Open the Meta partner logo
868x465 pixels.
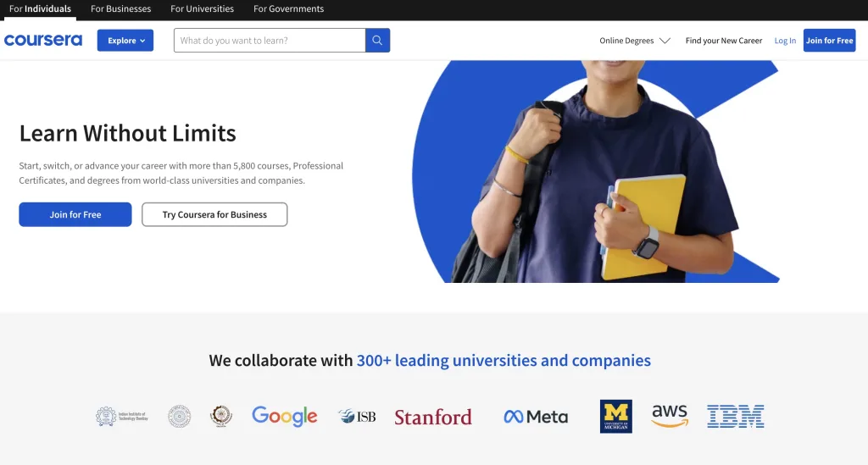pos(536,417)
